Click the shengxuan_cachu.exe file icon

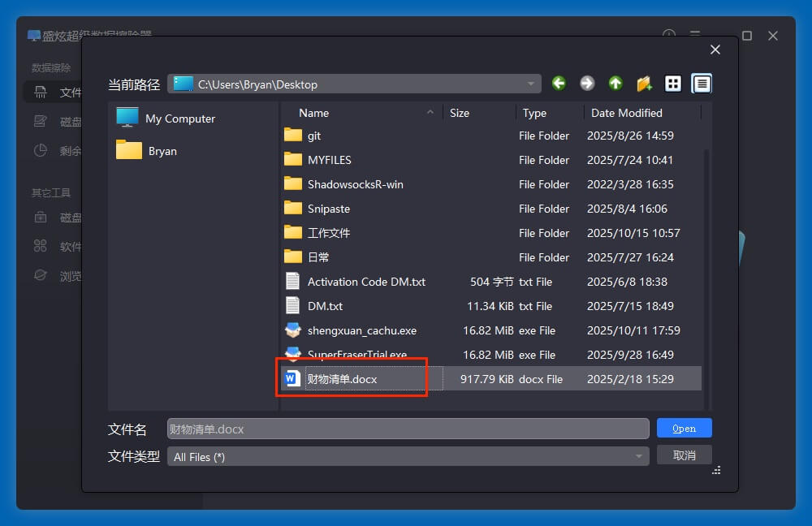pyautogui.click(x=293, y=330)
